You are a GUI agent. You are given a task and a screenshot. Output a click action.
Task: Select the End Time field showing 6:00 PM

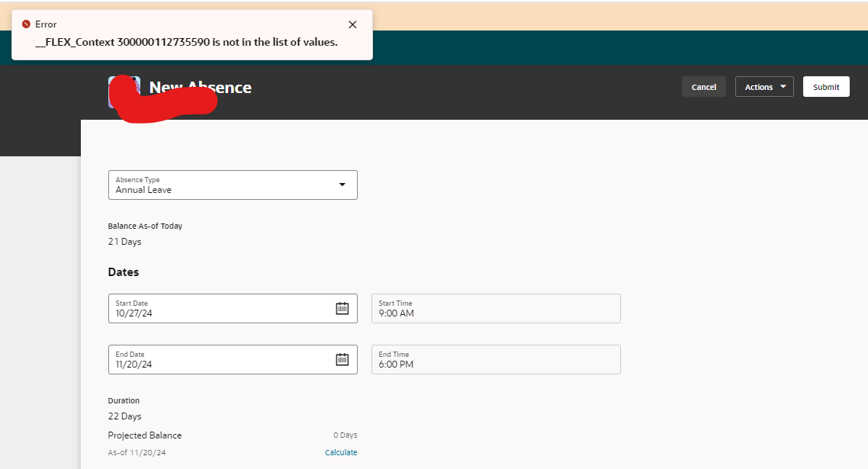point(496,359)
